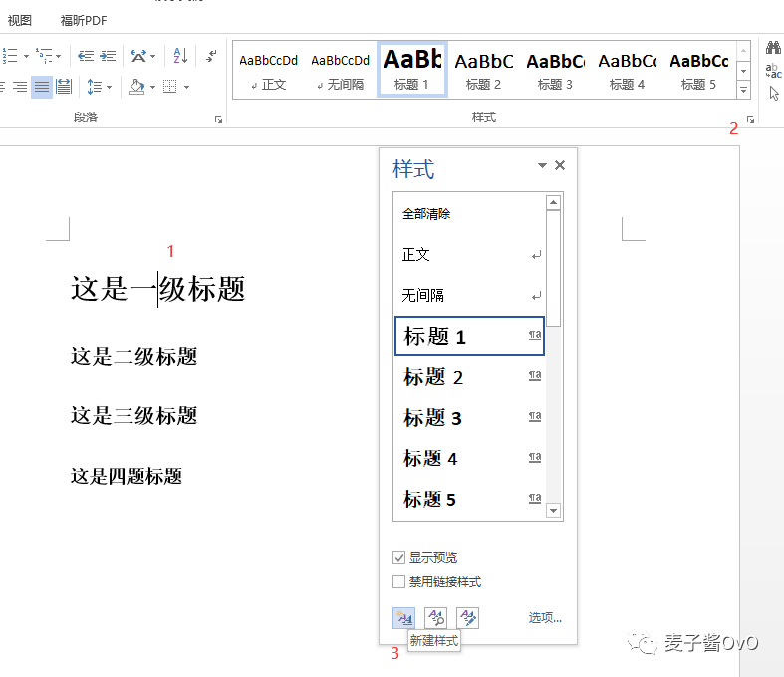Click the shading paint bucket icon

tap(136, 87)
